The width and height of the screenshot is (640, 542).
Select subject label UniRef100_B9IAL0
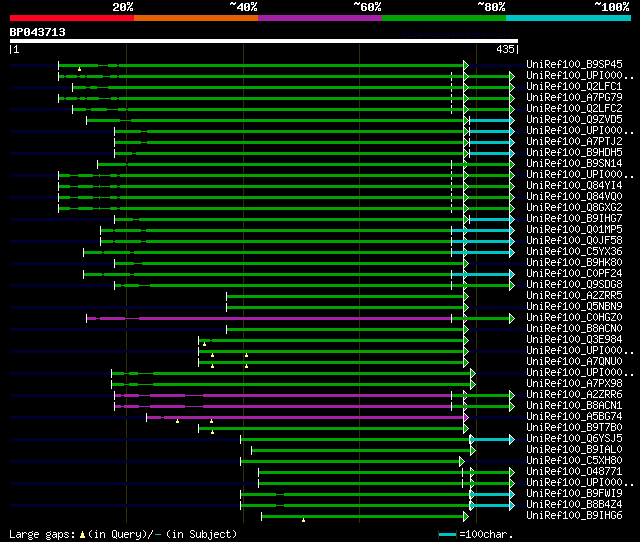(574, 450)
